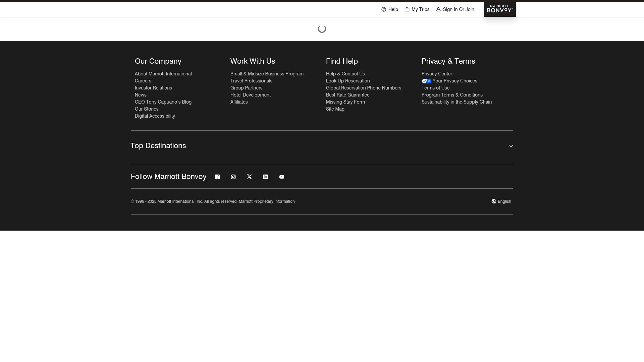This screenshot has width=644, height=362.
Task: Click the Privacy & Terms heading
Action: point(448,61)
